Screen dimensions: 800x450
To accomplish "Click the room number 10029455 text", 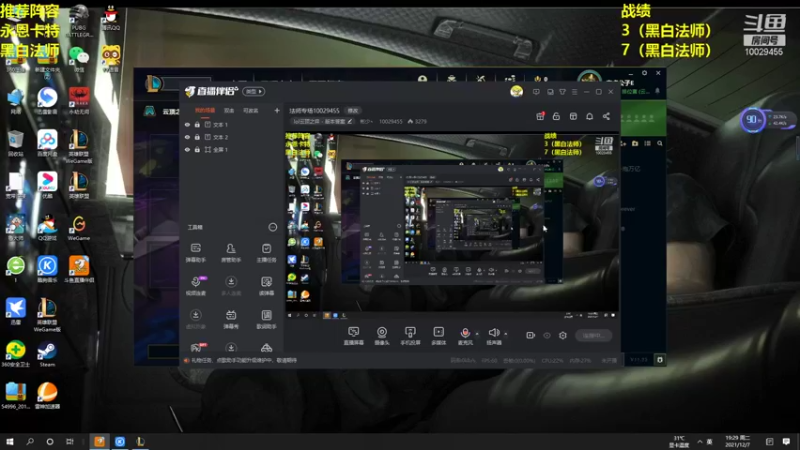I will (390, 121).
